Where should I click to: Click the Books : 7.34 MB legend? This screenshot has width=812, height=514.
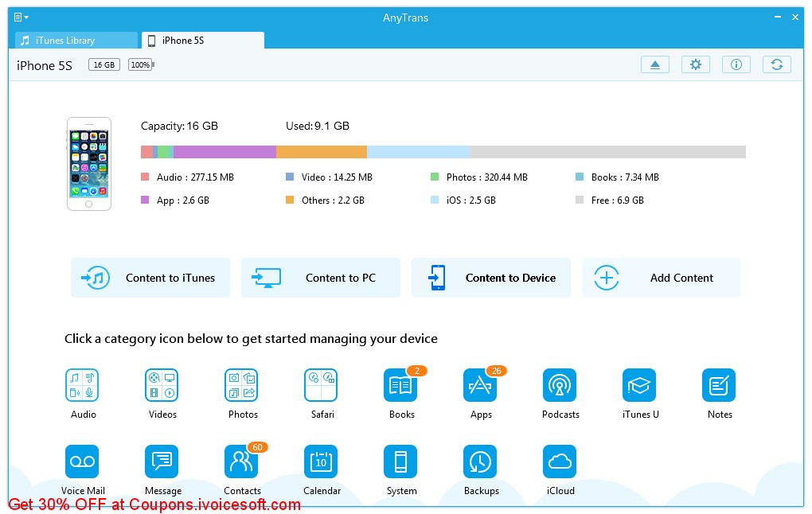[617, 177]
